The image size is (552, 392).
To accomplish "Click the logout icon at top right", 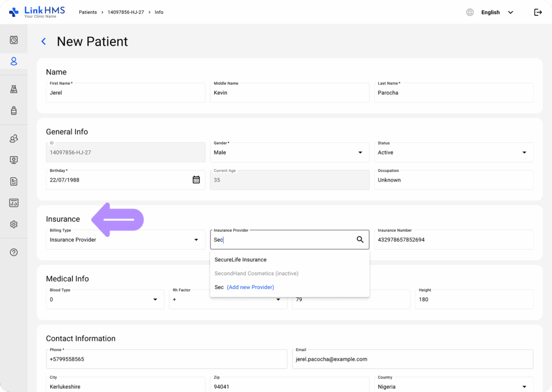I will coord(538,12).
